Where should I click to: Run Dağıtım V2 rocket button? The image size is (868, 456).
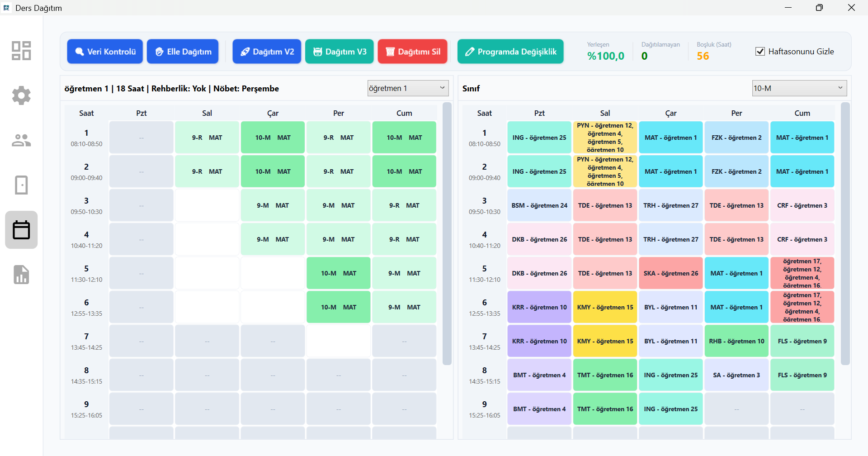267,52
